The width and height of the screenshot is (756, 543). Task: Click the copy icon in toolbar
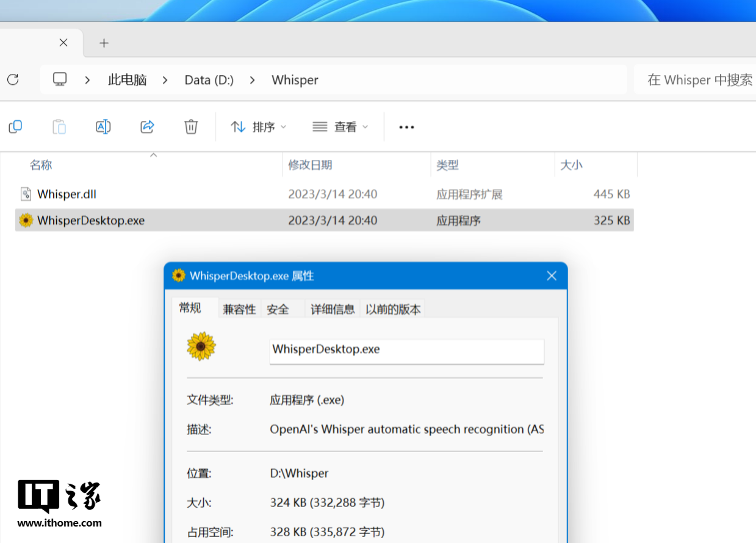[15, 127]
